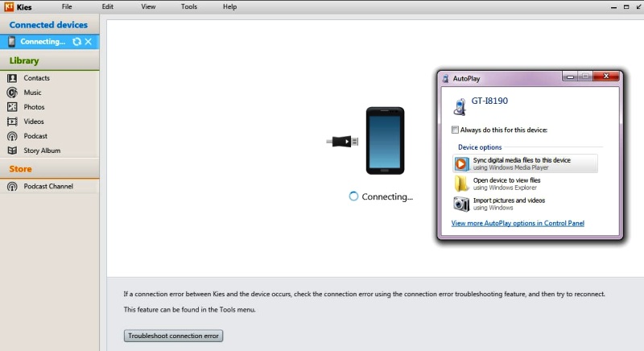The width and height of the screenshot is (644, 351).
Task: Click the Podcast Channel icon under Store
Action: (12, 187)
